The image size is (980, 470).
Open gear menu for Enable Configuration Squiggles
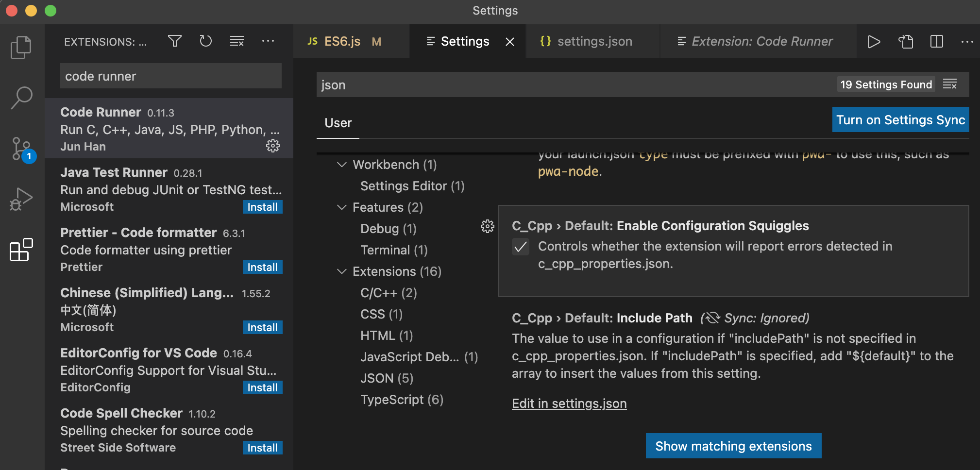488,226
